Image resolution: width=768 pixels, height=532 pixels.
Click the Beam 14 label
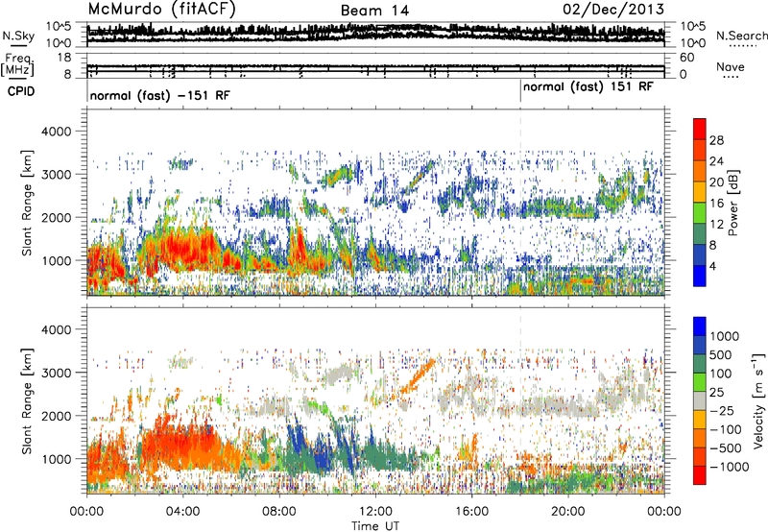click(374, 11)
